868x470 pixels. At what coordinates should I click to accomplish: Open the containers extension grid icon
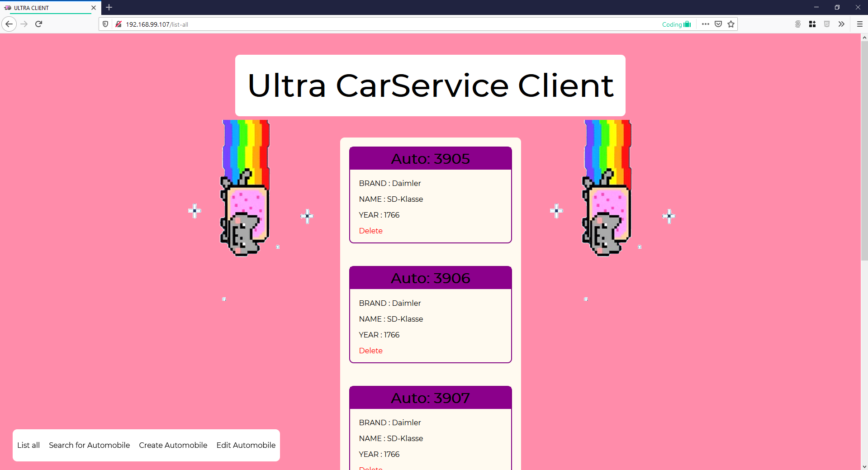(812, 24)
